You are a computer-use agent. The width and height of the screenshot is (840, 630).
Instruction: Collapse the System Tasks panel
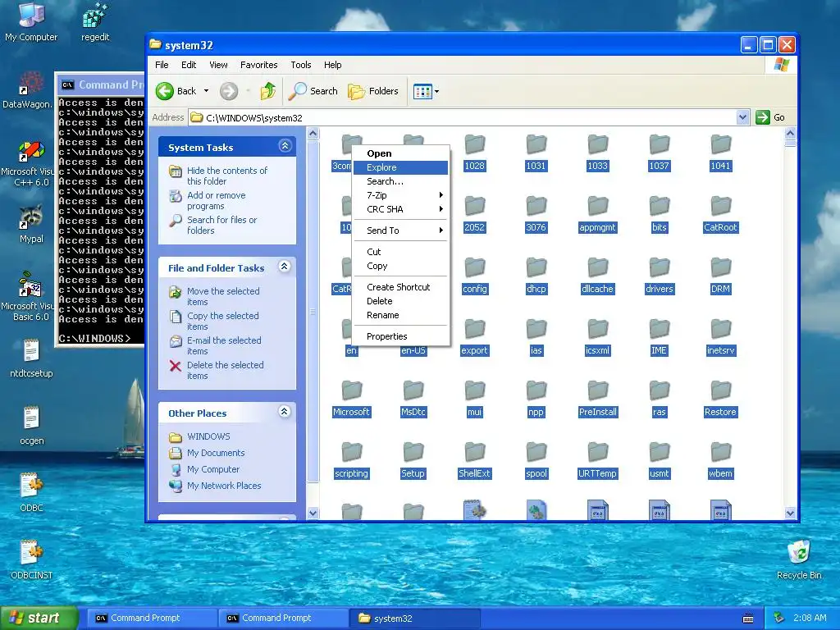point(285,146)
